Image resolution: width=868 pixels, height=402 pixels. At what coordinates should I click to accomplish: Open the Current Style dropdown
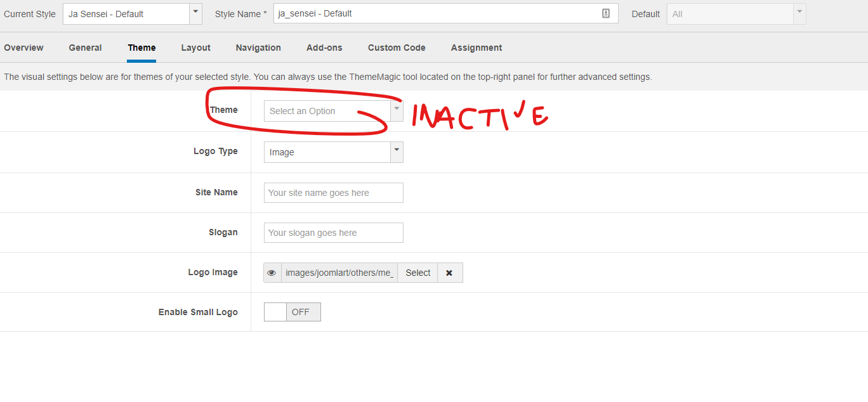coord(132,14)
